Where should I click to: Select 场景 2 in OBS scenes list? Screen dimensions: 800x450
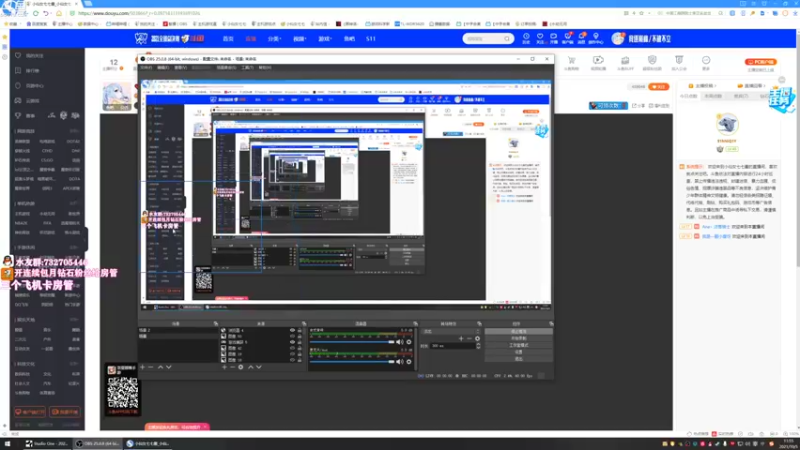178,331
